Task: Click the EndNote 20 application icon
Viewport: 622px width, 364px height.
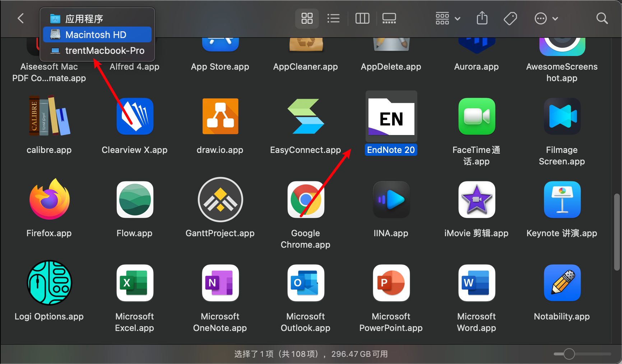Action: tap(391, 116)
